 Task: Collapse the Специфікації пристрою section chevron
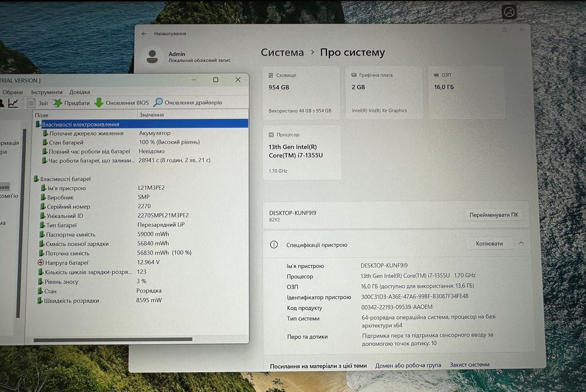click(522, 243)
